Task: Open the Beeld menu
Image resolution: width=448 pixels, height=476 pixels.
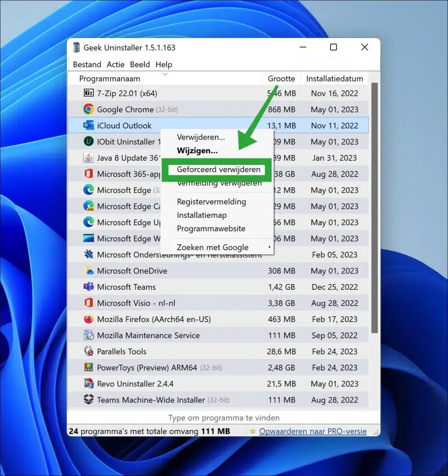Action: tap(140, 65)
